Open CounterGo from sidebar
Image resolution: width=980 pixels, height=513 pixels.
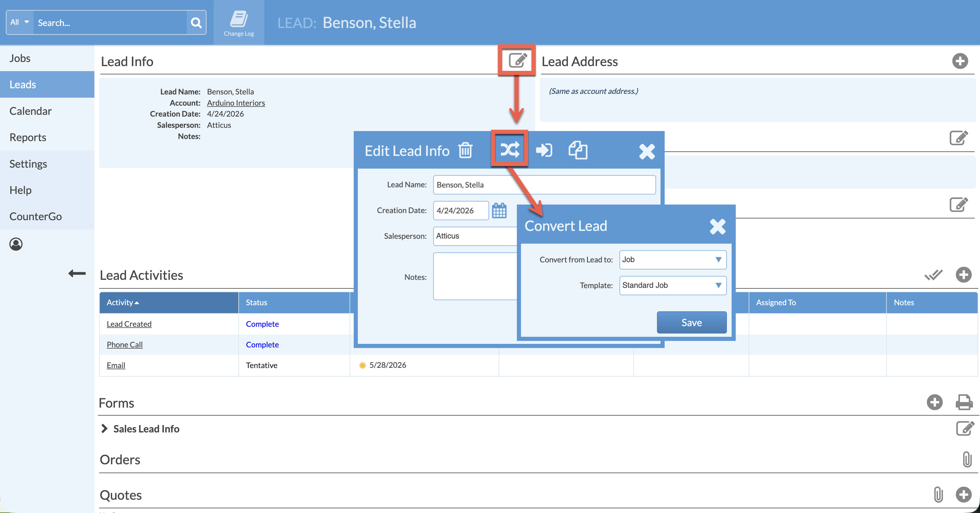coord(47,216)
